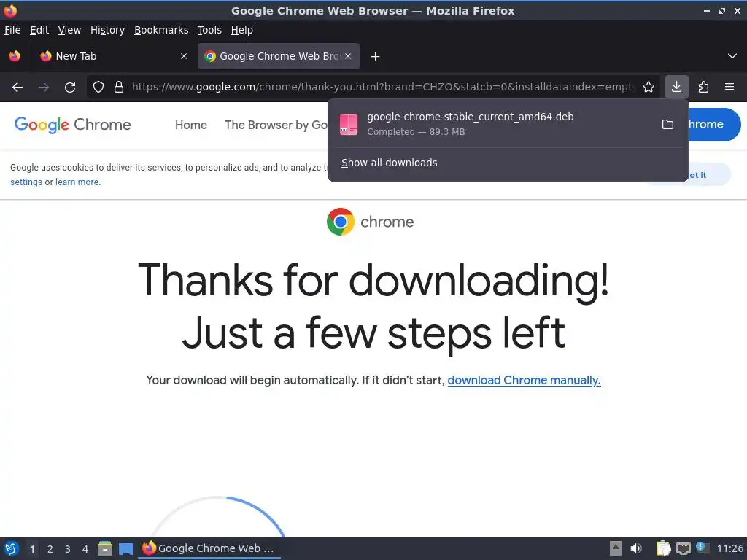747x560 pixels.
Task: Open the File menu
Action: click(x=12, y=30)
